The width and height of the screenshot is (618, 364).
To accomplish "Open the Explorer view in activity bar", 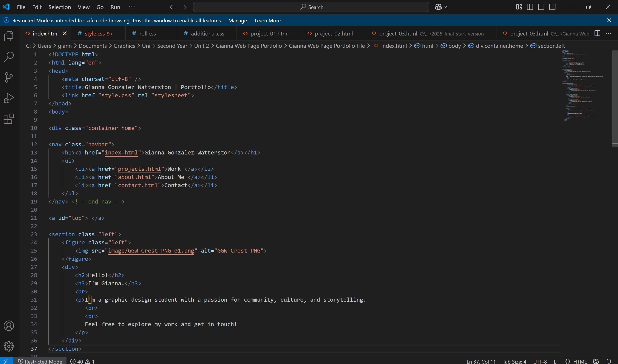I will [x=9, y=36].
